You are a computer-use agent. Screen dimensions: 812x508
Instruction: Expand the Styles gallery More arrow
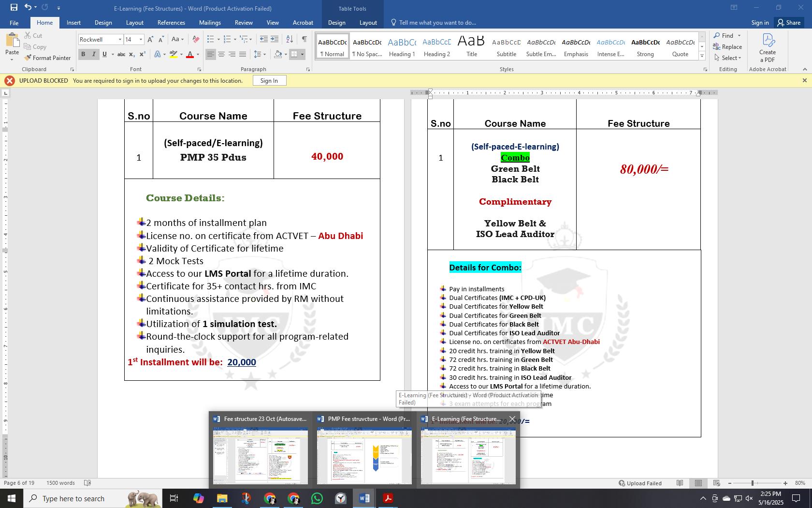pyautogui.click(x=702, y=56)
